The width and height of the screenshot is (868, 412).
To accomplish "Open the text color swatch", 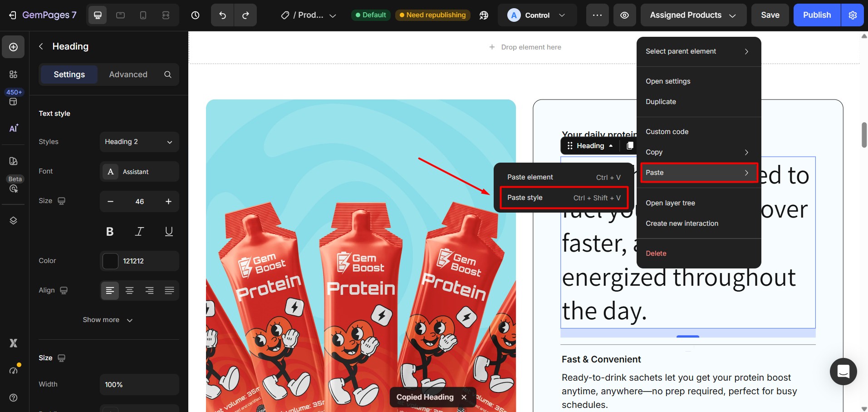I will point(110,261).
